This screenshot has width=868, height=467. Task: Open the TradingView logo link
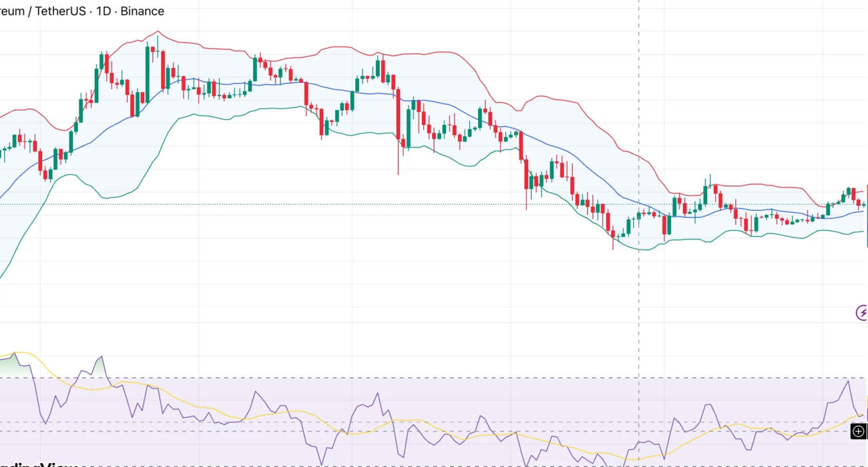40,464
